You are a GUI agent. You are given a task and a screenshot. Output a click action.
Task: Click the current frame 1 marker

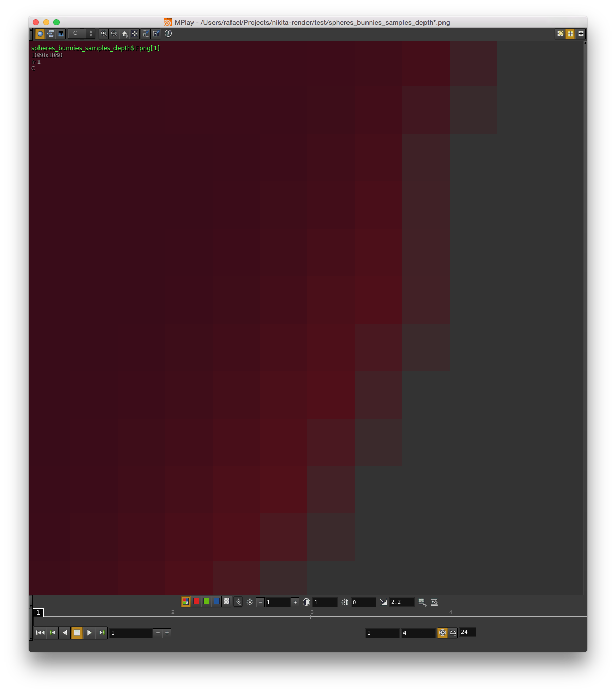38,613
